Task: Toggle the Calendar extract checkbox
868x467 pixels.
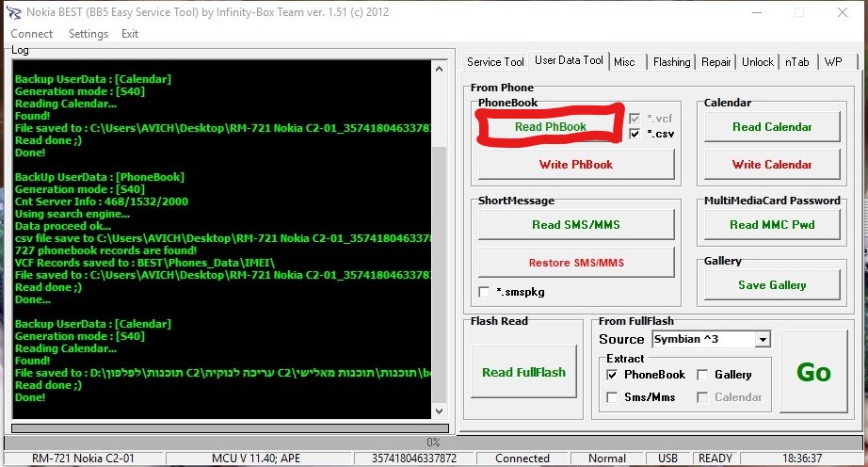Action: [x=702, y=397]
